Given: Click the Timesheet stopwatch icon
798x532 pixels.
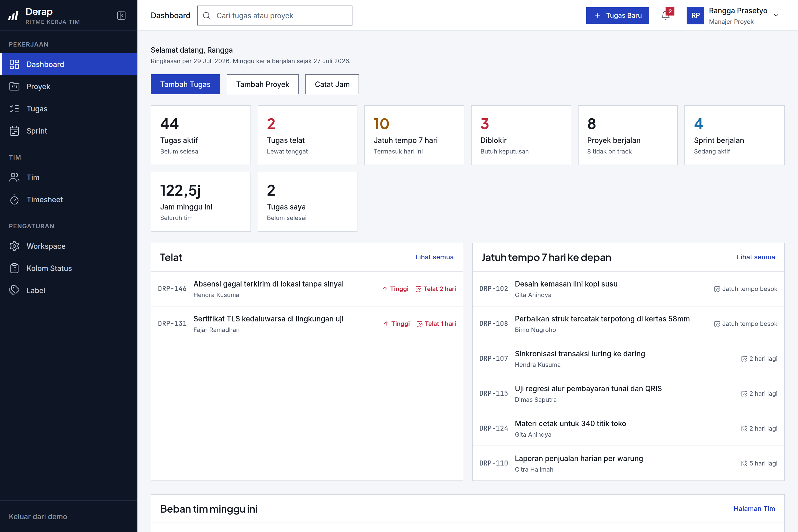Looking at the screenshot, I should click(x=14, y=199).
